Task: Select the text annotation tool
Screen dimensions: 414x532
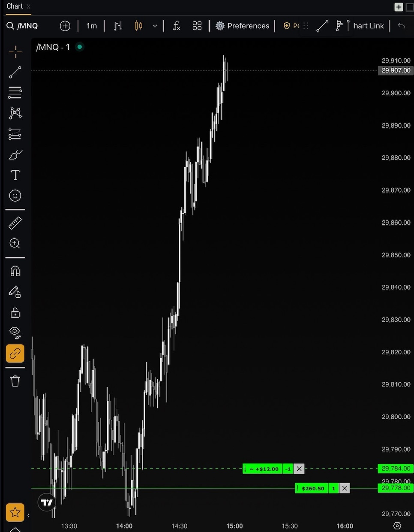Action: [15, 175]
